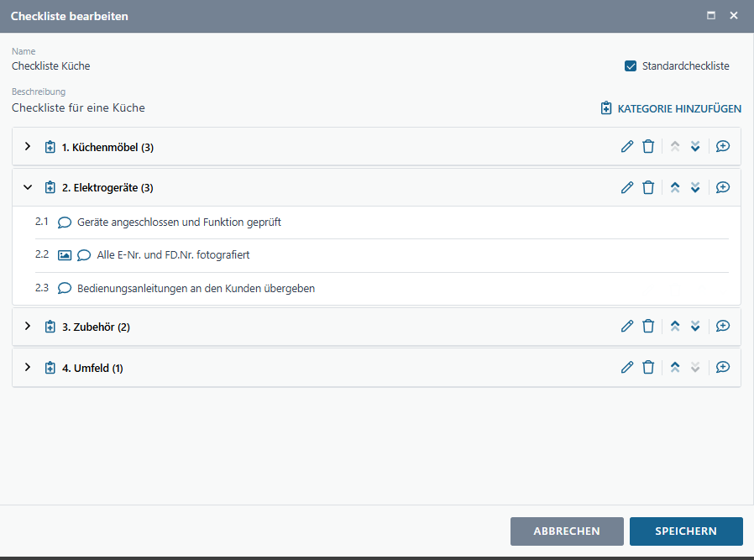Delete the Umfeld category via trash icon
Viewport: 754px width, 560px height.
point(648,368)
